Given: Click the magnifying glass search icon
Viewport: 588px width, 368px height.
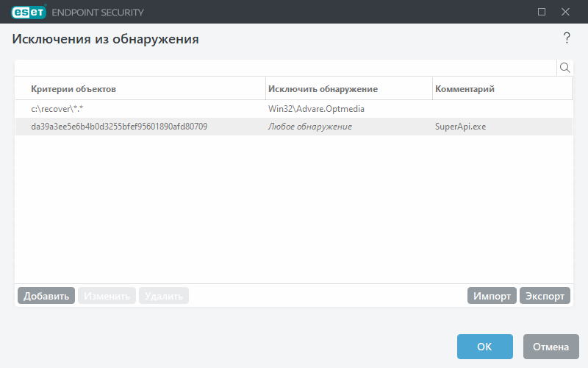Looking at the screenshot, I should 565,68.
